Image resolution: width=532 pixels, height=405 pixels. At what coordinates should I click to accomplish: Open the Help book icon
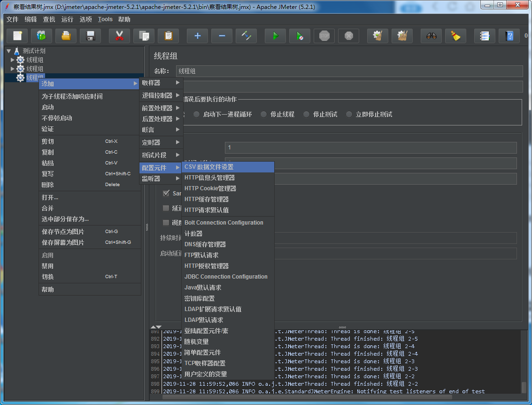[x=509, y=36]
